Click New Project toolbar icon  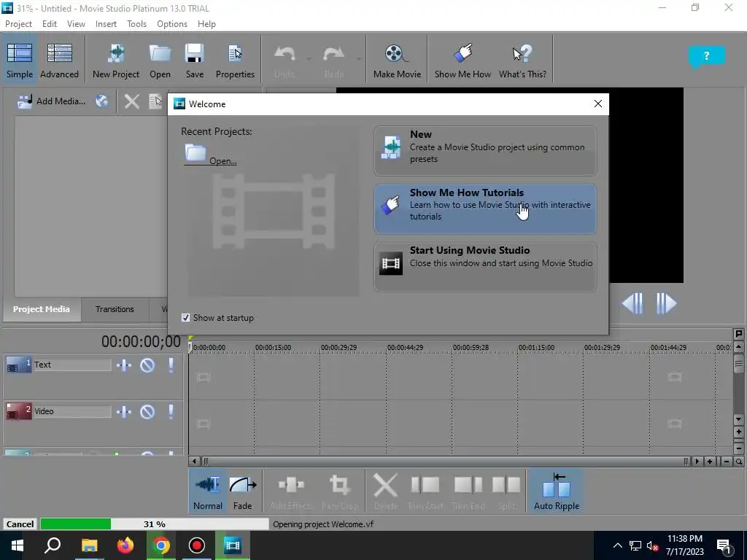[x=116, y=61]
